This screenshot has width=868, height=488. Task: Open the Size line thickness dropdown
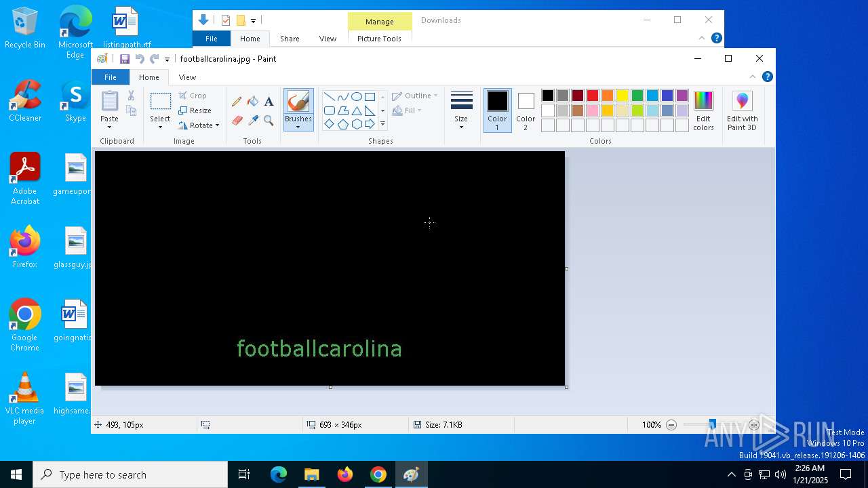click(461, 110)
